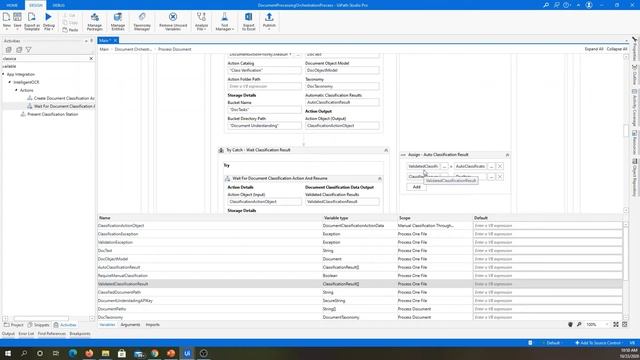Collapse IntelligentOCR tree node
The height and width of the screenshot is (360, 640).
tap(10, 82)
